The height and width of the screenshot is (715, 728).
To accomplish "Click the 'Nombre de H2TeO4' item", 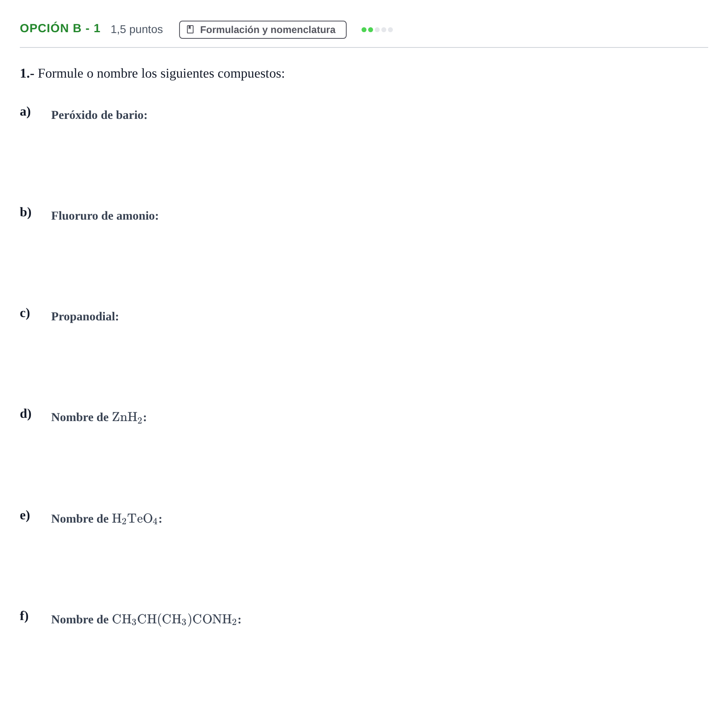I will (x=106, y=519).
